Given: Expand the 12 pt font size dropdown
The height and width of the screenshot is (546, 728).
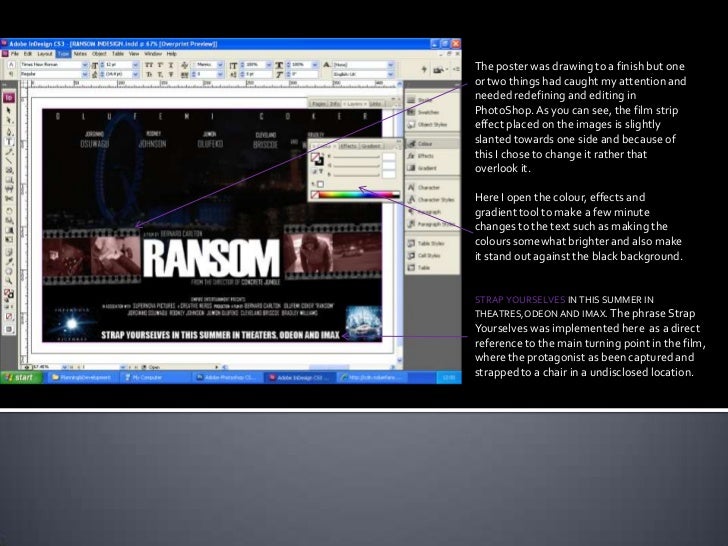Looking at the screenshot, I should (x=136, y=65).
